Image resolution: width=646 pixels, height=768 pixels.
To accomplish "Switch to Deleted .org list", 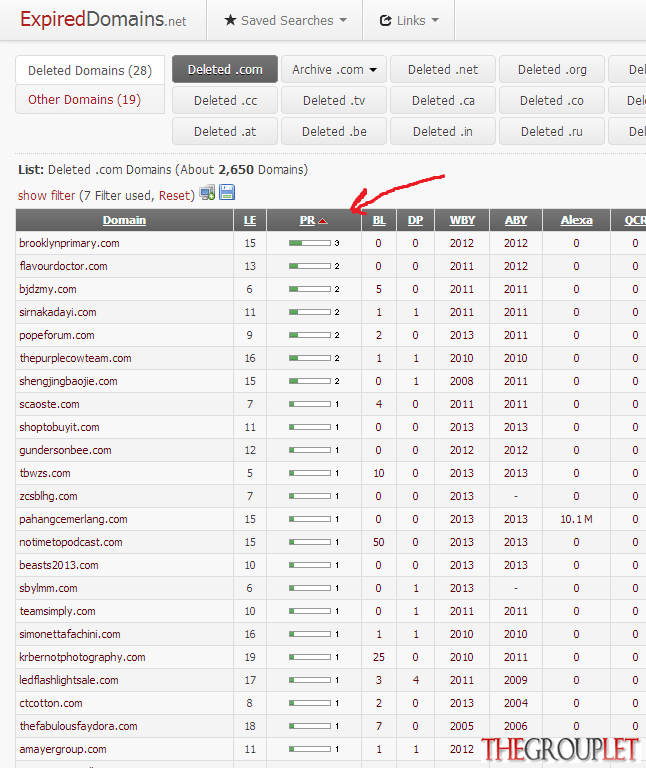I will point(552,70).
